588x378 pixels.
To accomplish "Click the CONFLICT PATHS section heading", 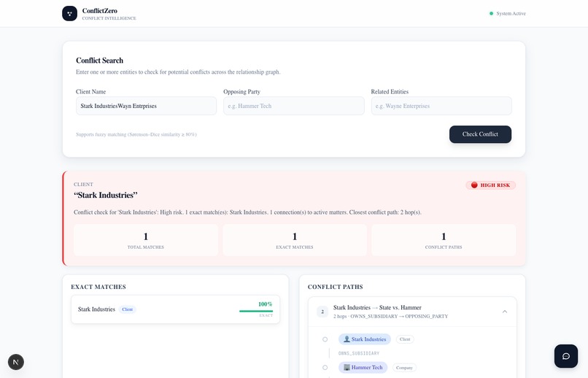I will (x=336, y=287).
